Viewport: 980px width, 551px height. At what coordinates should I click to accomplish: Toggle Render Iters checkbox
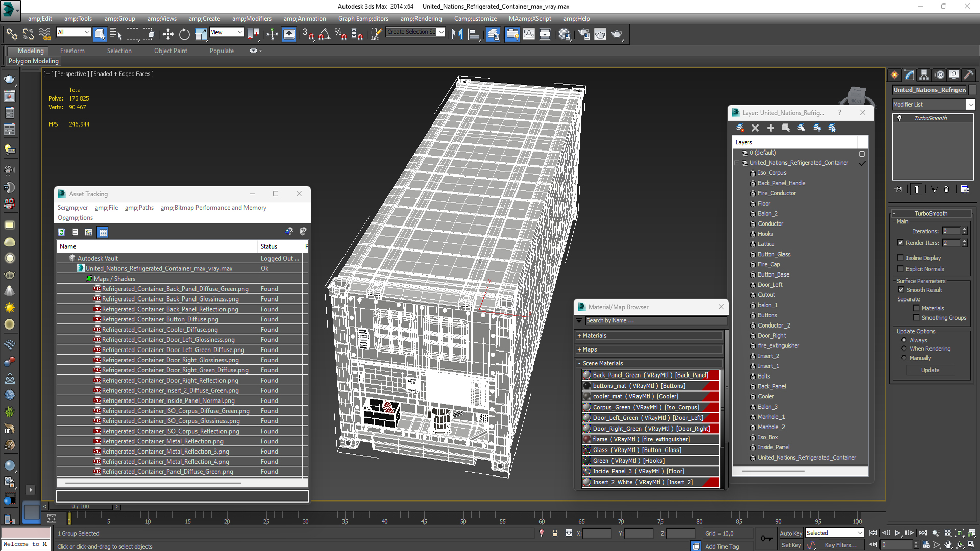pyautogui.click(x=901, y=243)
